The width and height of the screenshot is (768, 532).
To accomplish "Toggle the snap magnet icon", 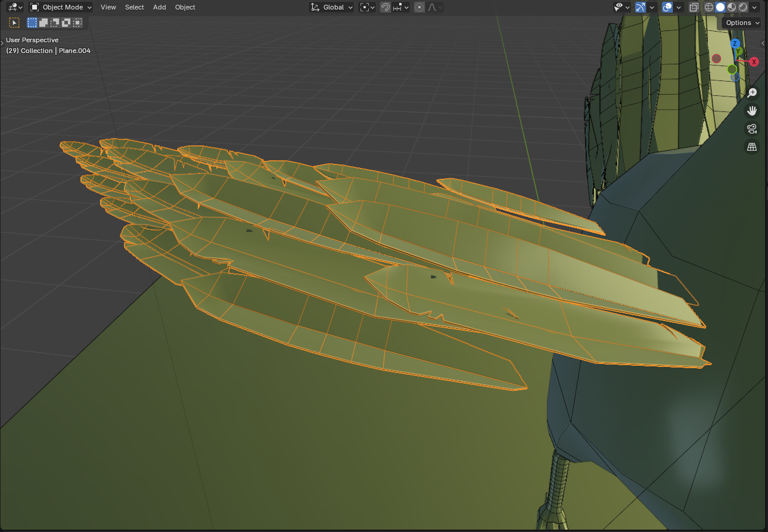I will coord(385,7).
